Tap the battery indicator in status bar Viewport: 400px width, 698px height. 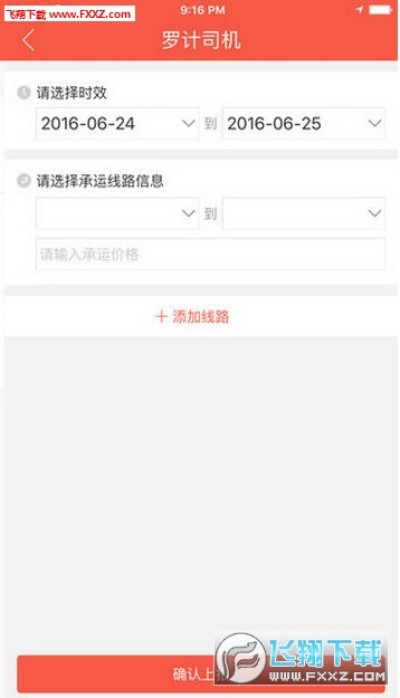tap(381, 10)
